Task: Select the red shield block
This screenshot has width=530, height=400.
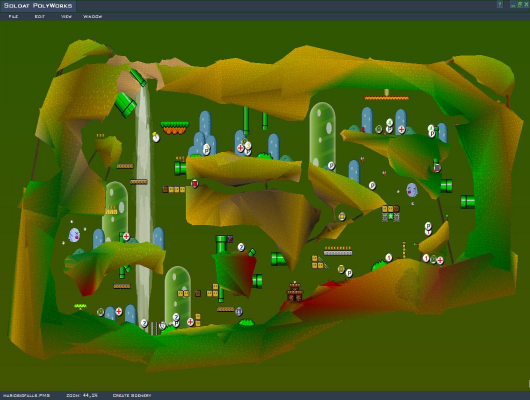Action: 195,184
